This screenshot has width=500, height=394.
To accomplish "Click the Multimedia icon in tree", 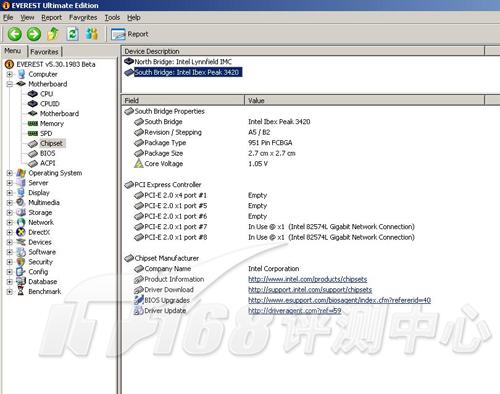I will click(21, 203).
